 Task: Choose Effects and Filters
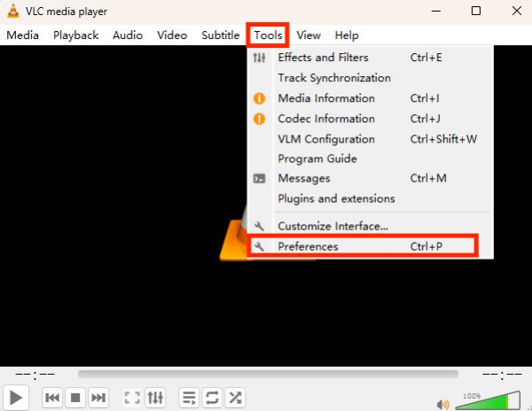point(322,58)
